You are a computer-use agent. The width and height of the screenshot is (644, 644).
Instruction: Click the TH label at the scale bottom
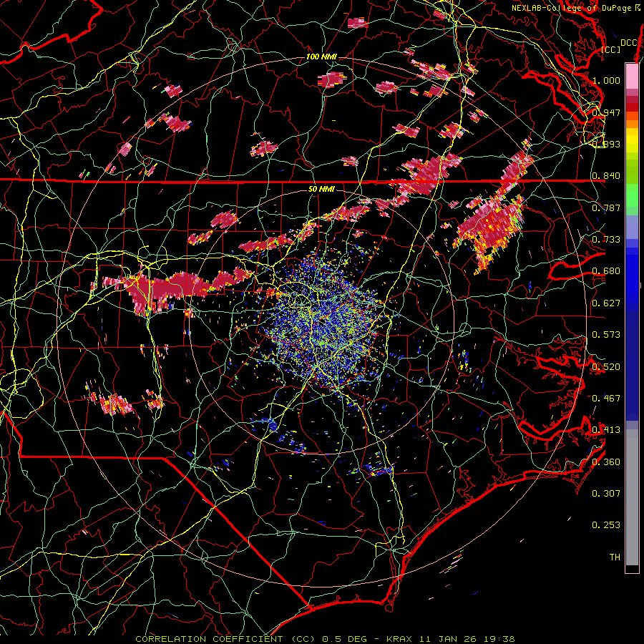pyautogui.click(x=615, y=557)
